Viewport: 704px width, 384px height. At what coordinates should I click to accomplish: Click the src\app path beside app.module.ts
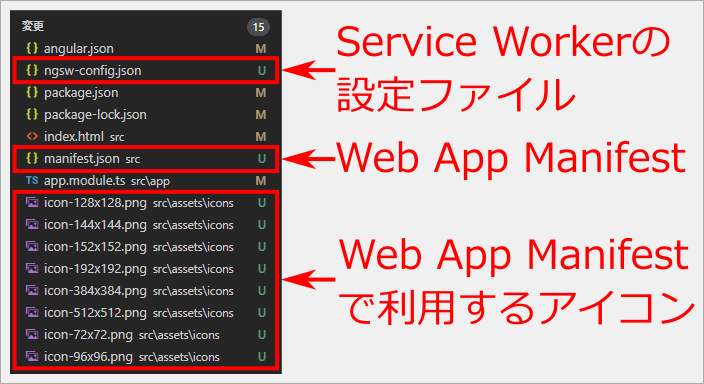coord(150,181)
